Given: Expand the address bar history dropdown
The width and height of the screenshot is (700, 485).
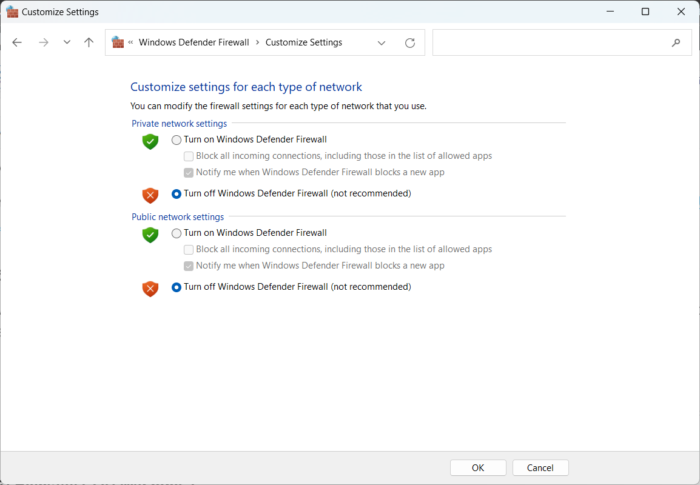Looking at the screenshot, I should click(x=382, y=43).
